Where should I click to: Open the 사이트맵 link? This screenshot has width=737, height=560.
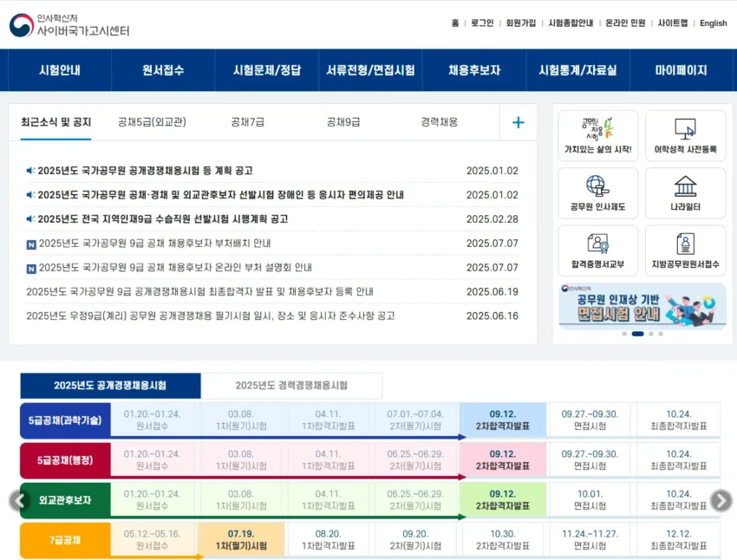[673, 23]
